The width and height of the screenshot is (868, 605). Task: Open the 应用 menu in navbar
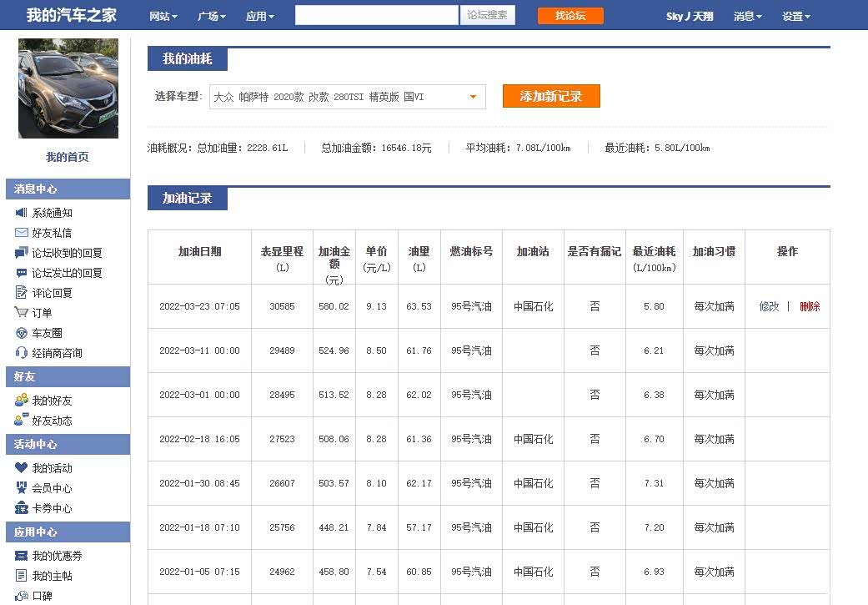tap(259, 16)
